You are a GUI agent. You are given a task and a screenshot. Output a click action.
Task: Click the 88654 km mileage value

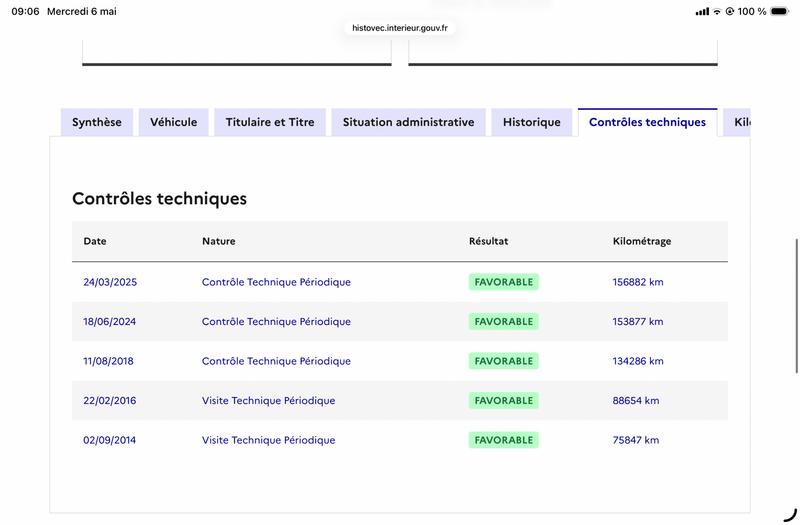(x=636, y=401)
